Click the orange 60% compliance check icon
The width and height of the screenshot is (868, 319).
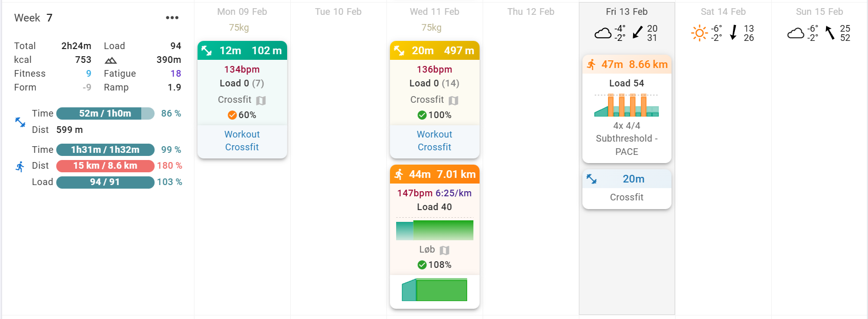coord(232,115)
